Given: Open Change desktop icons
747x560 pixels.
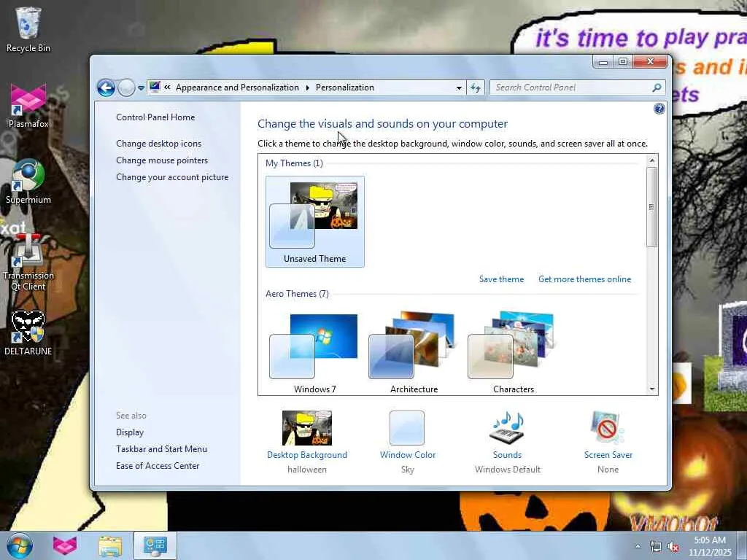Looking at the screenshot, I should click(x=158, y=144).
